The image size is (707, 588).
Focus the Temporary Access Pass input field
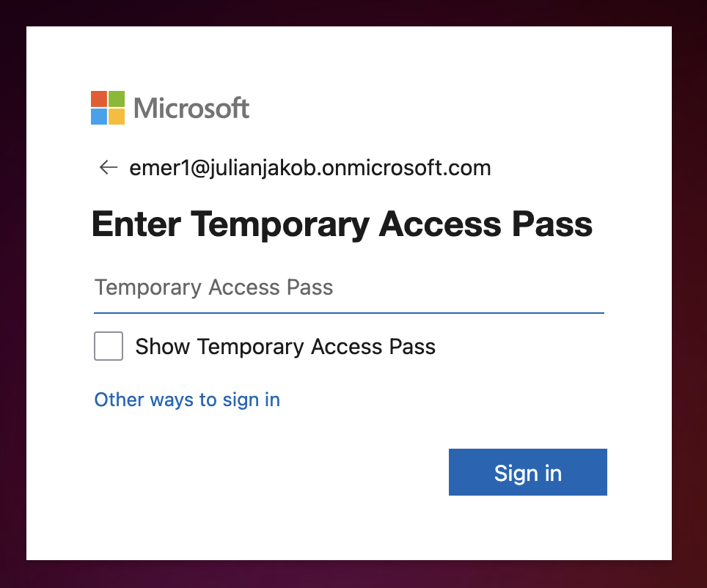point(349,287)
